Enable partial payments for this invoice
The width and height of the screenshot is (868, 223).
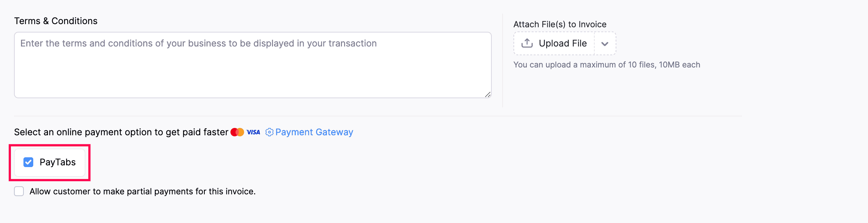click(19, 191)
